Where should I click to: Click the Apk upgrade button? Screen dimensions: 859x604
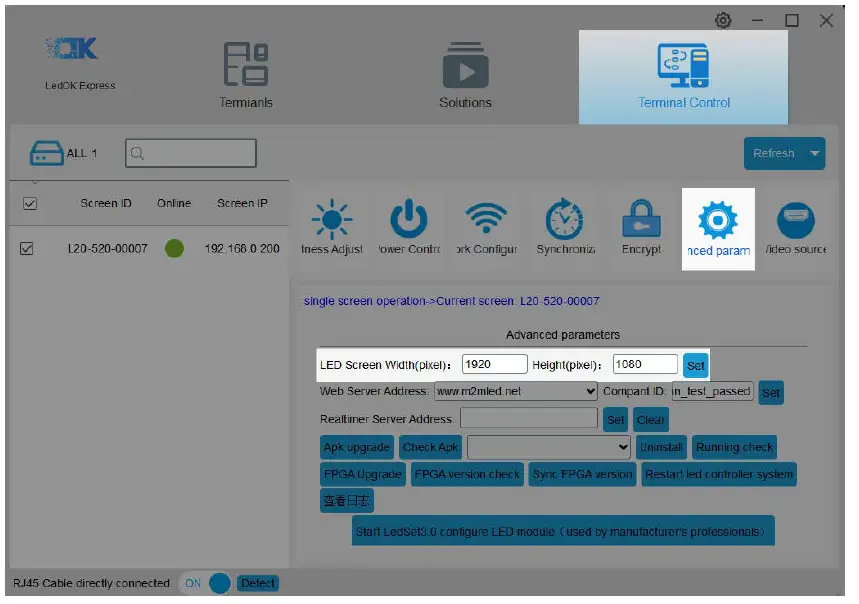pyautogui.click(x=357, y=447)
